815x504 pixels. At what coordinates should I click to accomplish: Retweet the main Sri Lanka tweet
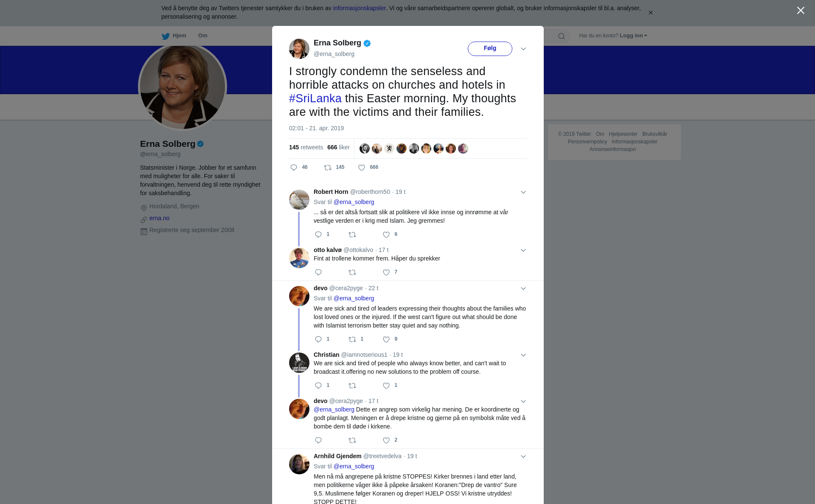(x=328, y=168)
